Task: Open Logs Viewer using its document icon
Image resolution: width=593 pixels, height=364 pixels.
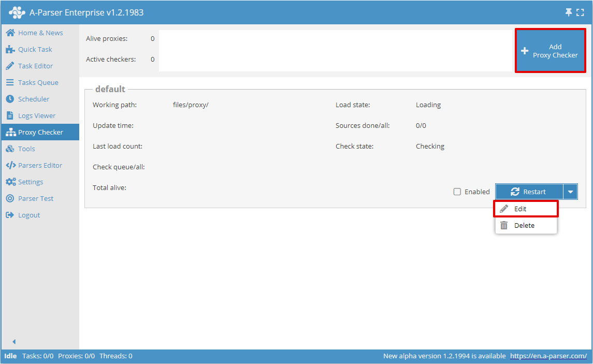Action: coord(10,115)
